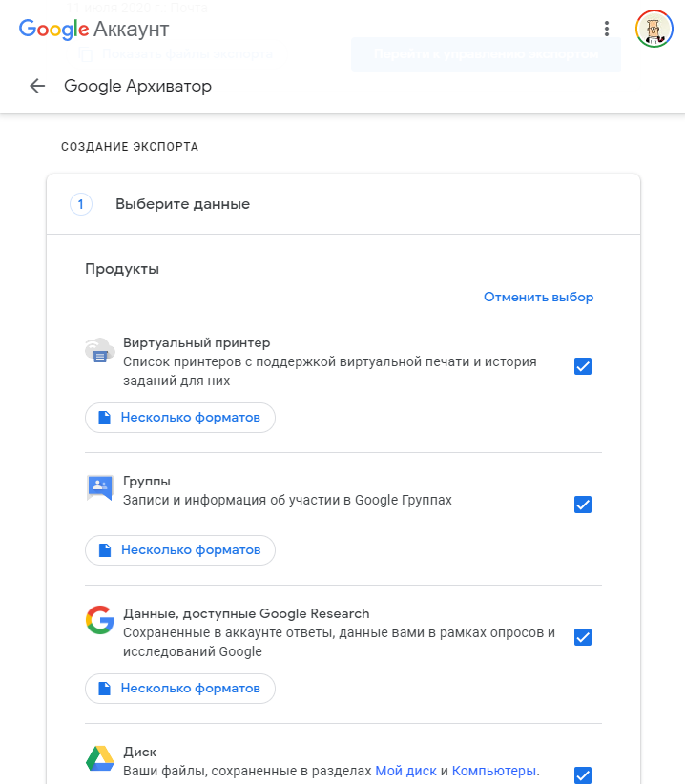Click description 'Список принтеров с поддержкой'

(x=330, y=371)
